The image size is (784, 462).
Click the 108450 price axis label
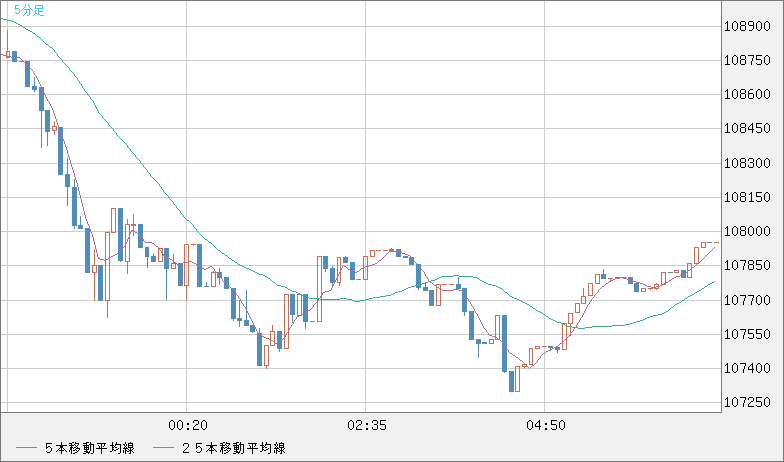[x=747, y=128]
